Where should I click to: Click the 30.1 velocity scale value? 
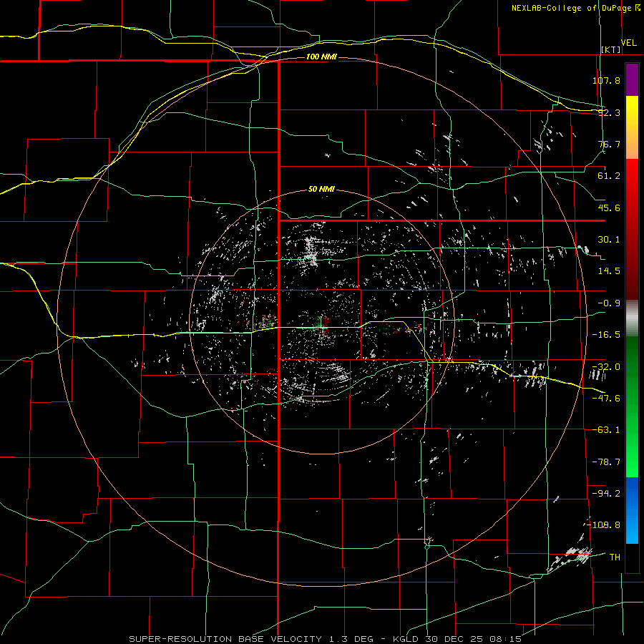609,240
